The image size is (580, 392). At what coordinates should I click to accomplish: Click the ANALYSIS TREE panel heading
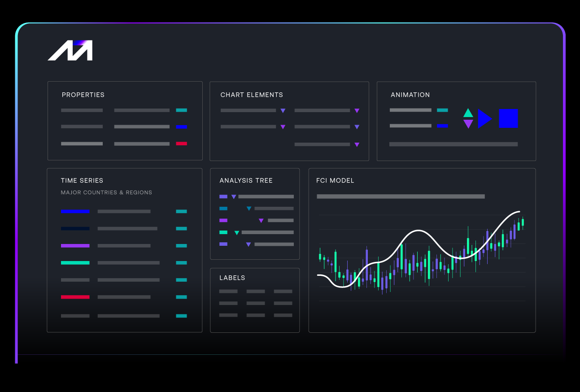(x=246, y=180)
